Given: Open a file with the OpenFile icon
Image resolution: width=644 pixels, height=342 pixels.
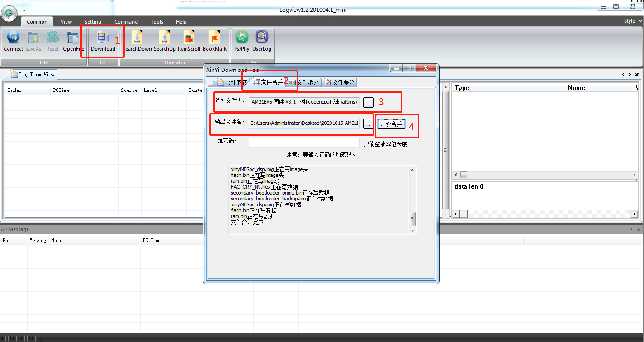Looking at the screenshot, I should click(73, 41).
